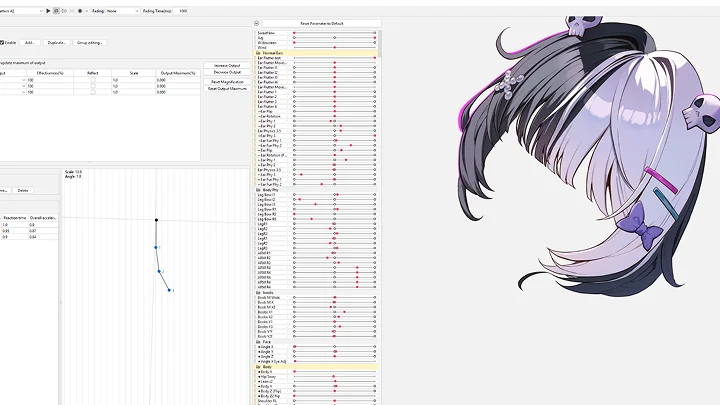Select pendulum point 3 in the graph
Viewport: 720px width, 405px height.
(x=169, y=290)
